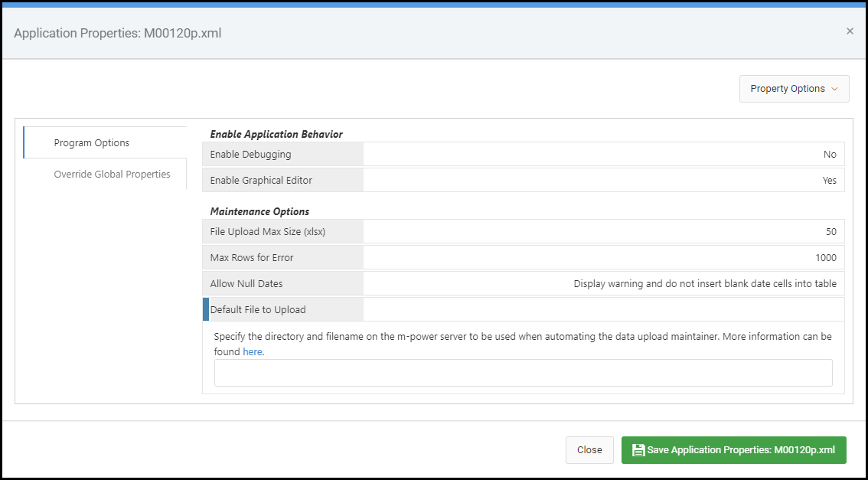Click File Upload Max Size (xlsx) label
Viewport: 868px width, 480px height.
[268, 232]
